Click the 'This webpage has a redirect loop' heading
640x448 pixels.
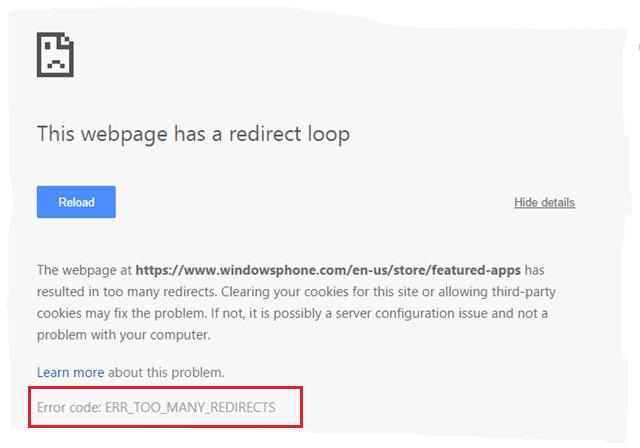(193, 134)
